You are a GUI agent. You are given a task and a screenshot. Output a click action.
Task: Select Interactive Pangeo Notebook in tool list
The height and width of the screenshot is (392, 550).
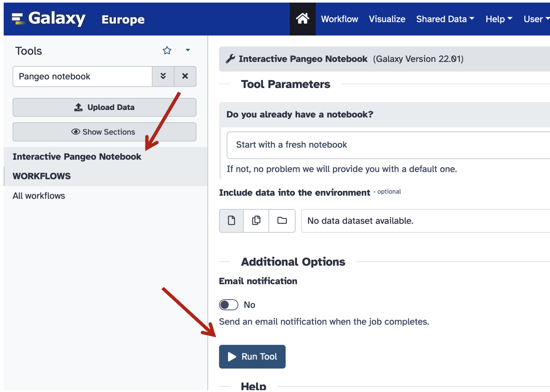pyautogui.click(x=77, y=157)
